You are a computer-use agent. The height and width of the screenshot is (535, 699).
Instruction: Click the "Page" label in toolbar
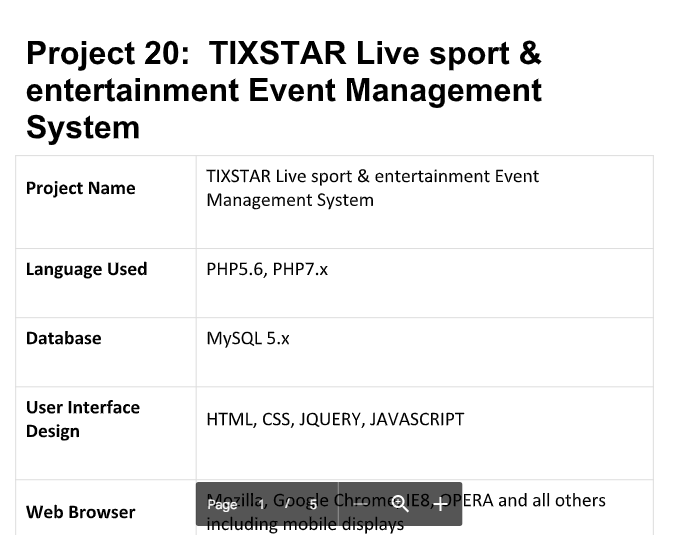point(222,505)
